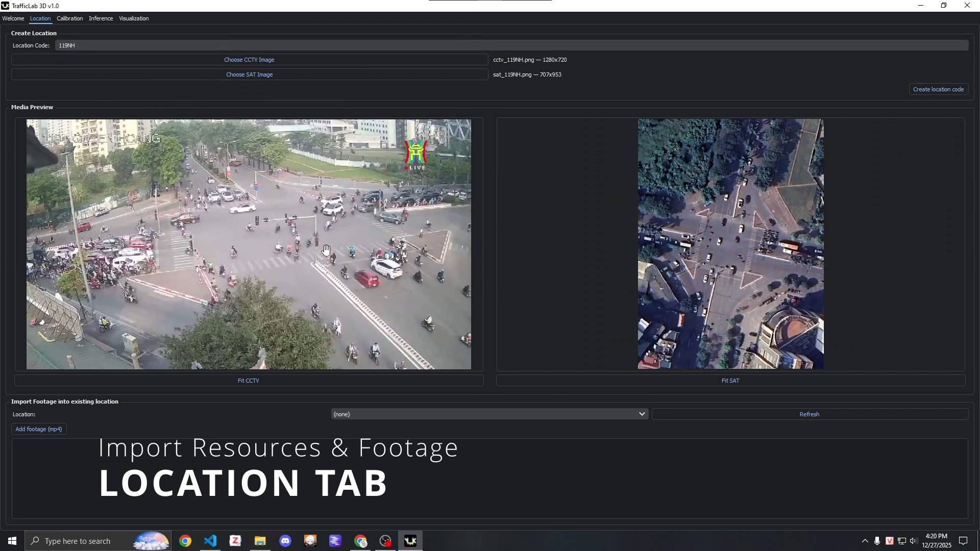This screenshot has width=980, height=551.
Task: Click the volume icon in the system tray
Action: pyautogui.click(x=914, y=541)
